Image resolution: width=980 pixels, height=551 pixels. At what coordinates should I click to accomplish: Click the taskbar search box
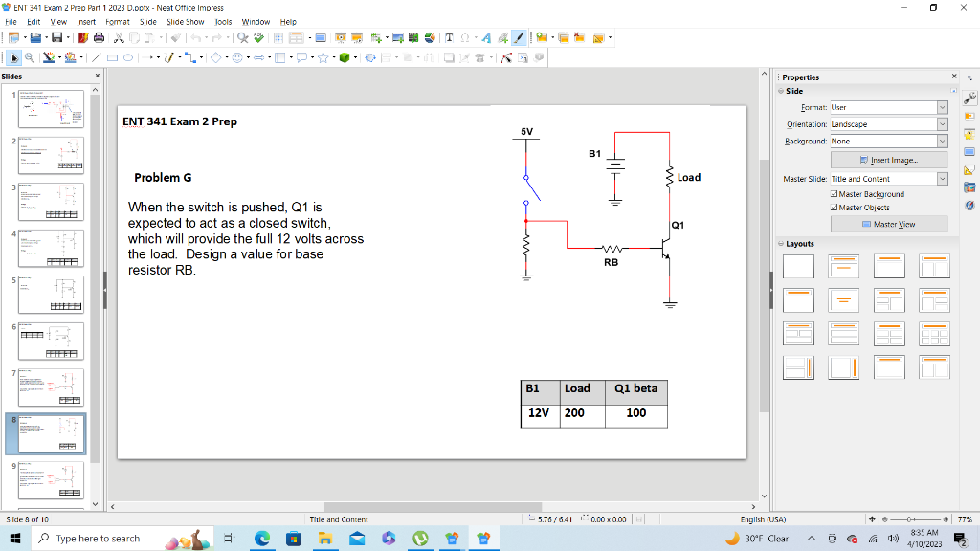122,539
